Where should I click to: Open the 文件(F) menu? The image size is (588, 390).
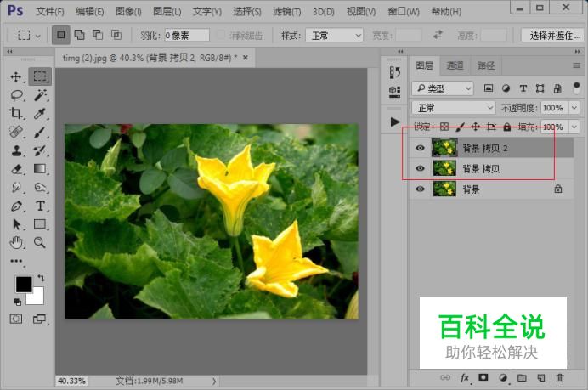point(50,12)
